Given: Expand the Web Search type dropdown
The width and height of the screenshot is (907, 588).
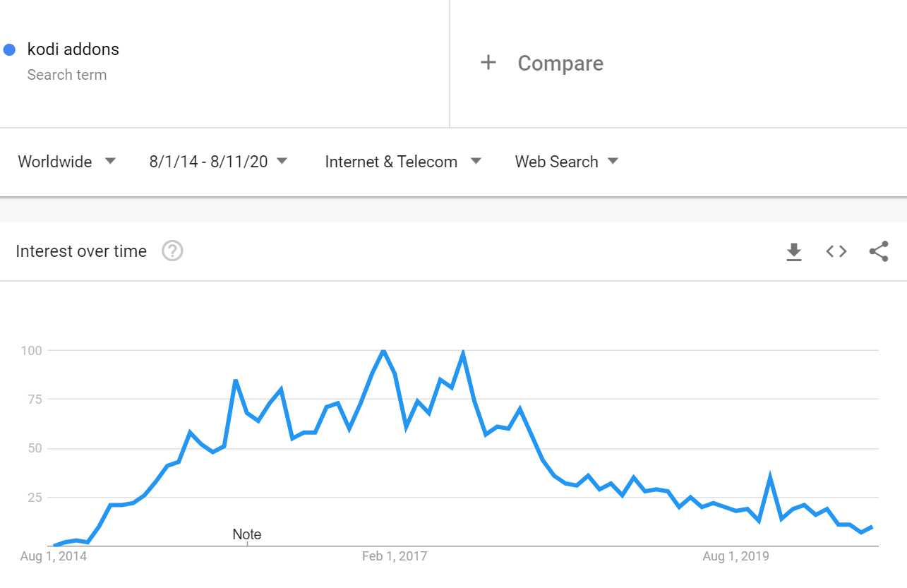Looking at the screenshot, I should pyautogui.click(x=567, y=162).
